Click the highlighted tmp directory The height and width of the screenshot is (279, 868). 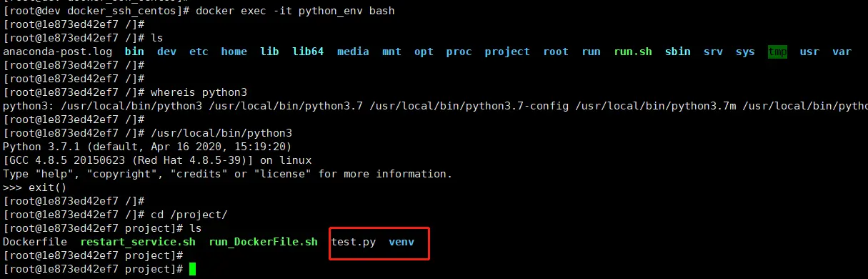[777, 52]
